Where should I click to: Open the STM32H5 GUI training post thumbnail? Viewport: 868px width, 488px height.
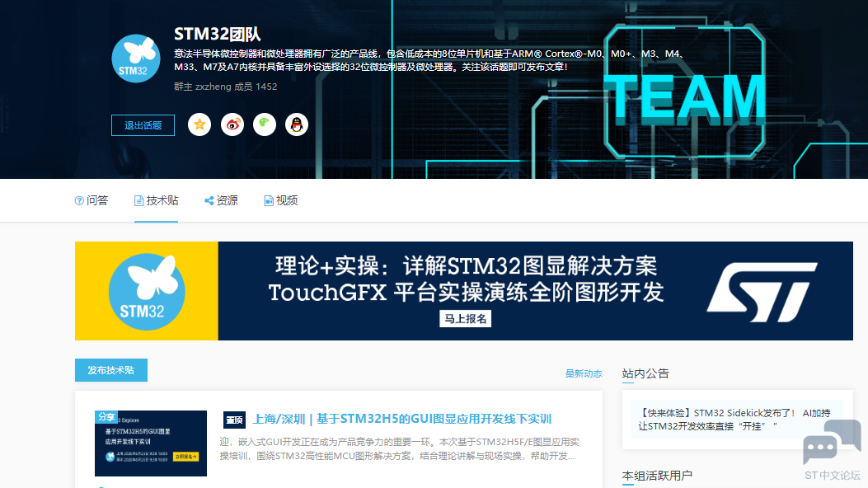point(151,443)
